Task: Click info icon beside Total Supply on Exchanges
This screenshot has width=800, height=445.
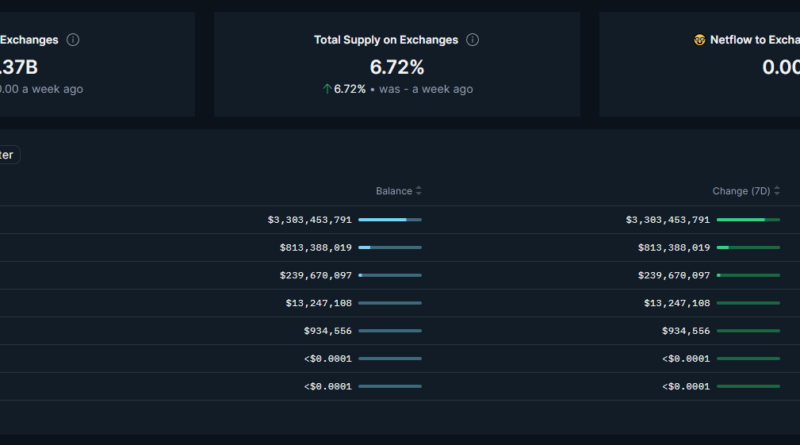Action: click(x=472, y=40)
